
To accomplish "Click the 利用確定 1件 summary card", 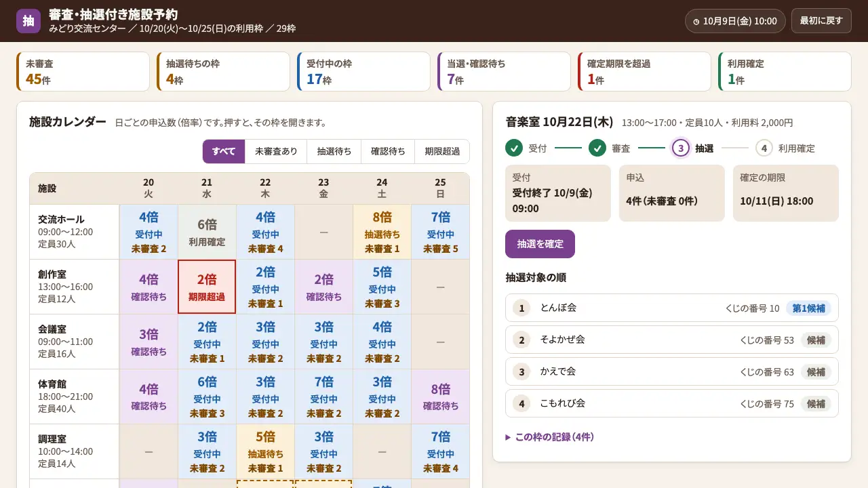I will [785, 72].
